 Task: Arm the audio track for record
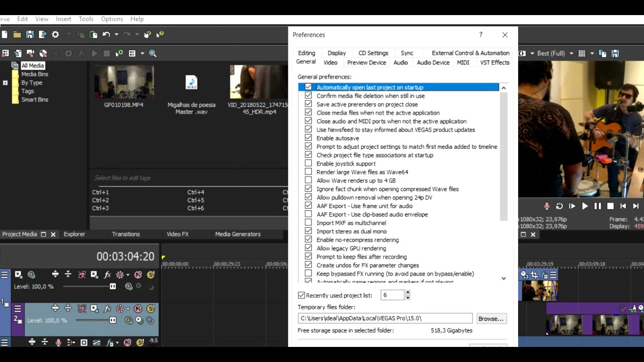click(x=58, y=342)
